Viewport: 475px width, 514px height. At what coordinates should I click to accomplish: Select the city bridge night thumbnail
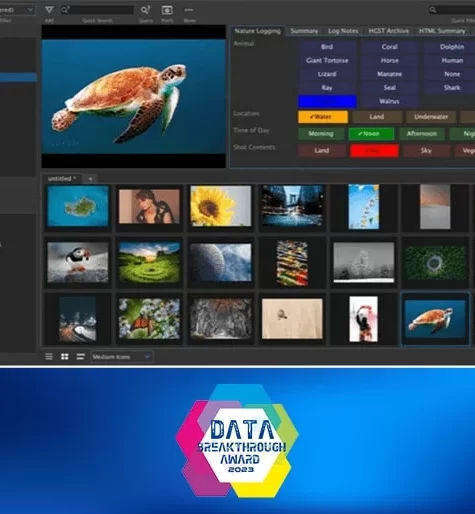click(292, 206)
